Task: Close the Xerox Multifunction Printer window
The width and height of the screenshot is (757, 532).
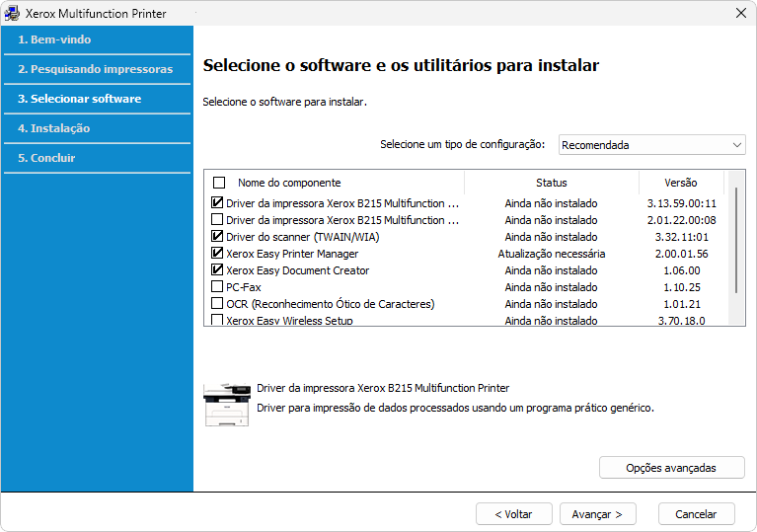Action: pyautogui.click(x=741, y=13)
